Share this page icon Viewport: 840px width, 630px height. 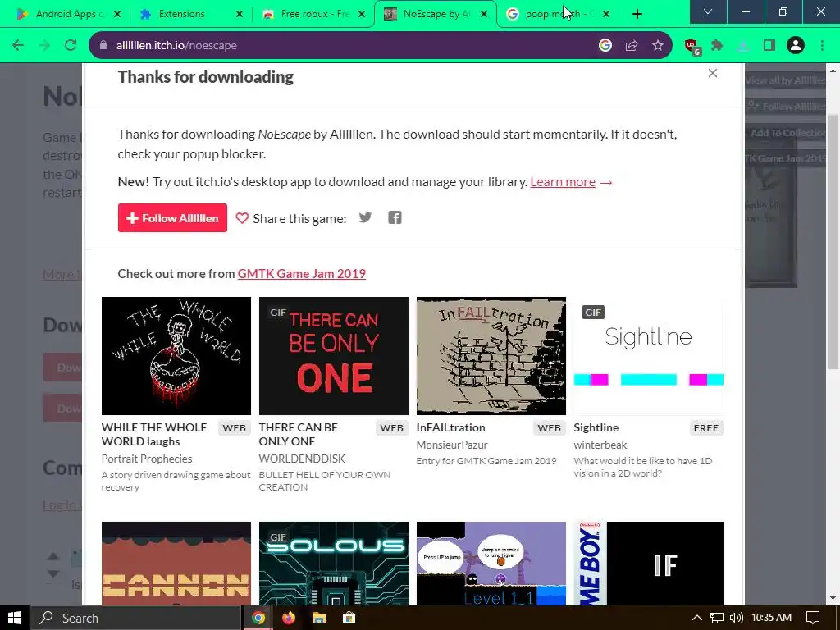[632, 46]
